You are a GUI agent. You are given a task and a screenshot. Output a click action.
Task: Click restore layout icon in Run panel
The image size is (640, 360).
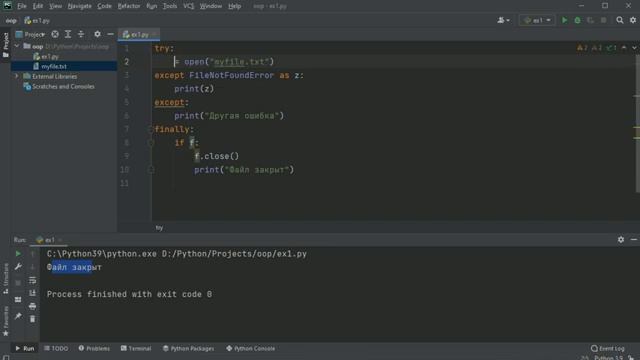[x=18, y=300]
